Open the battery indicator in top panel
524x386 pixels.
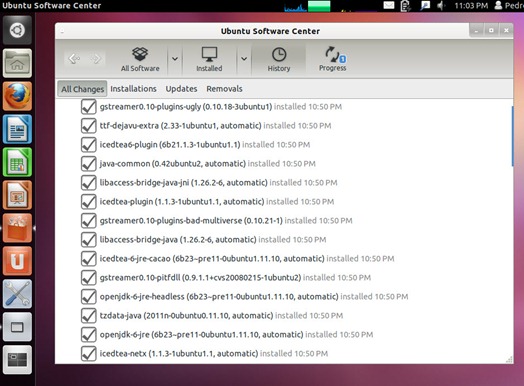pyautogui.click(x=405, y=5)
